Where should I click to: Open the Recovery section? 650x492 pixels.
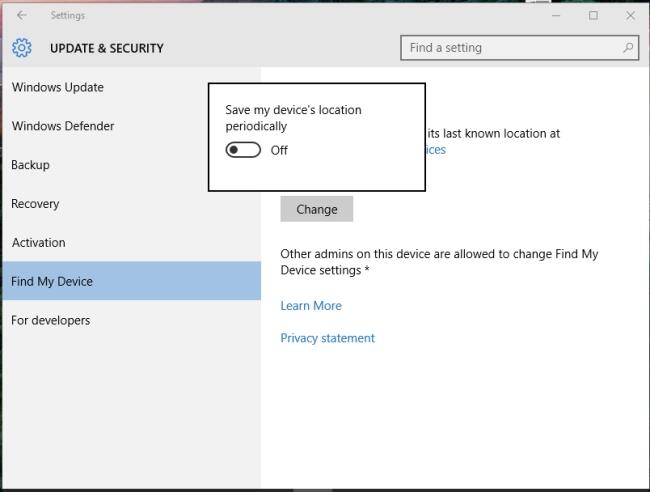click(x=35, y=204)
